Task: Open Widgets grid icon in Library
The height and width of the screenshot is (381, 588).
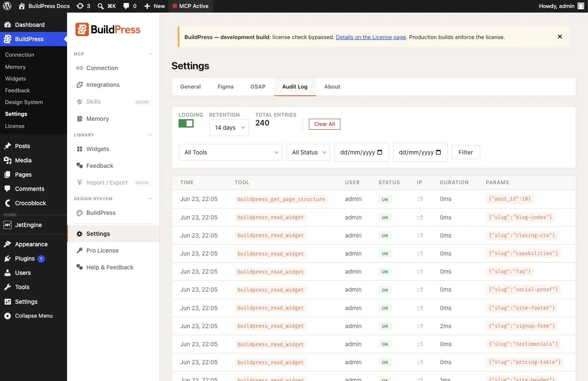Action: click(80, 149)
